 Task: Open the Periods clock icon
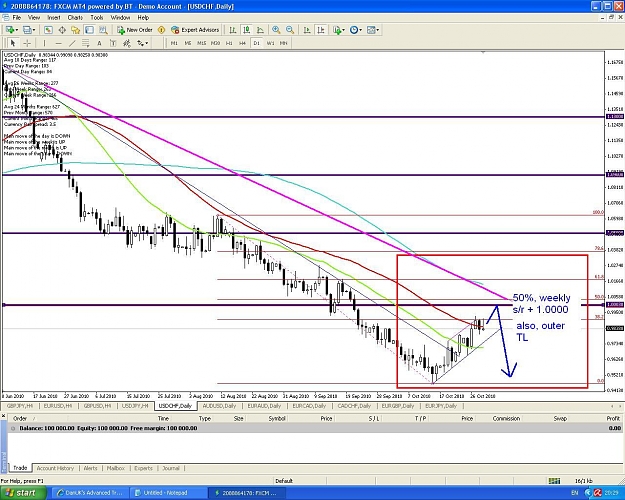354,30
